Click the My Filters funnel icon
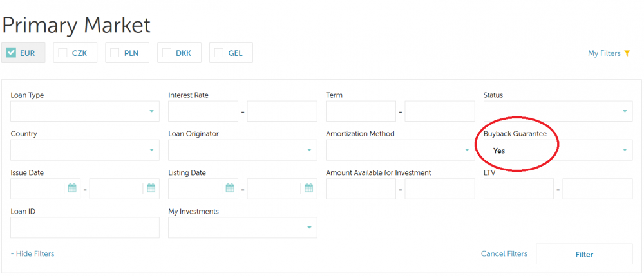The width and height of the screenshot is (644, 276). tap(627, 53)
